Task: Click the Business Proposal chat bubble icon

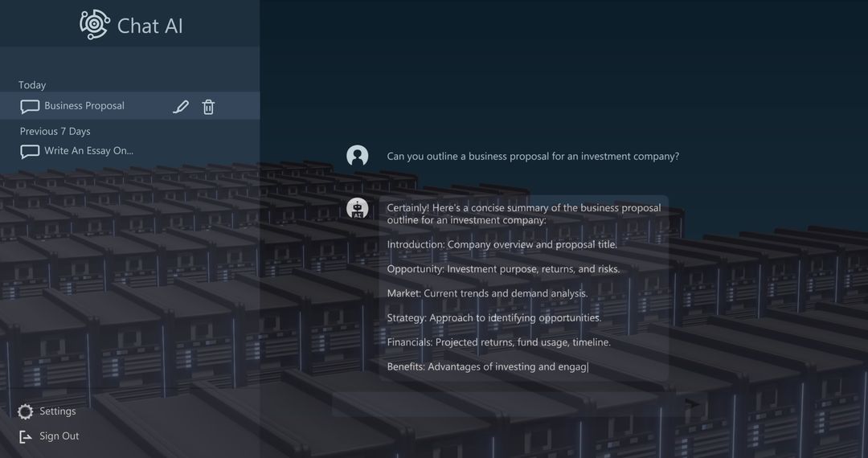Action: 30,106
